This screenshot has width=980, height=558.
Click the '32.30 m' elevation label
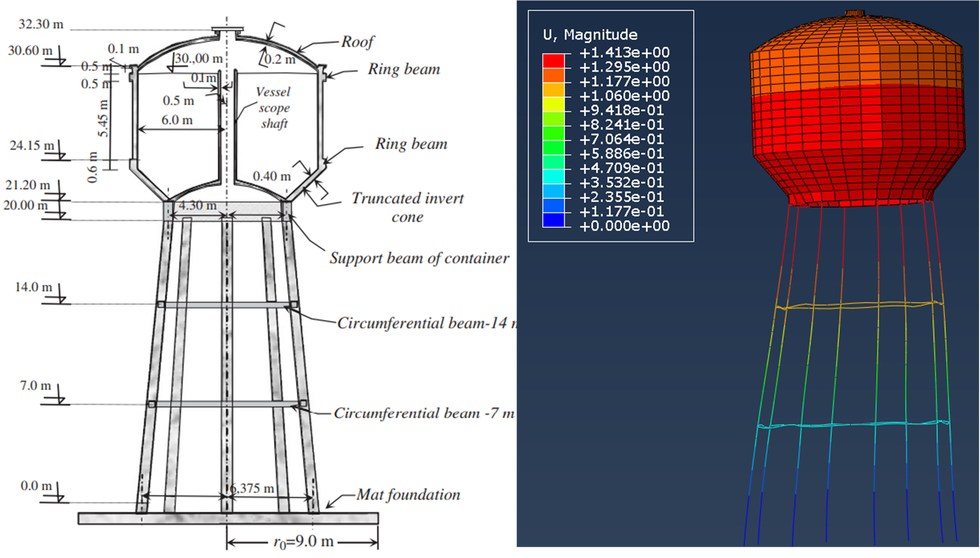pos(41,24)
